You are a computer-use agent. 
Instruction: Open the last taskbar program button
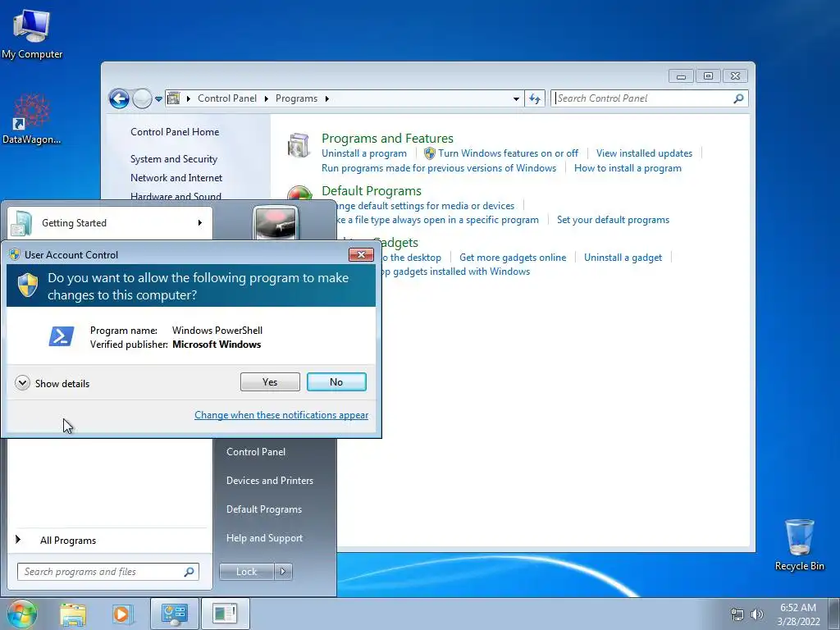point(225,614)
